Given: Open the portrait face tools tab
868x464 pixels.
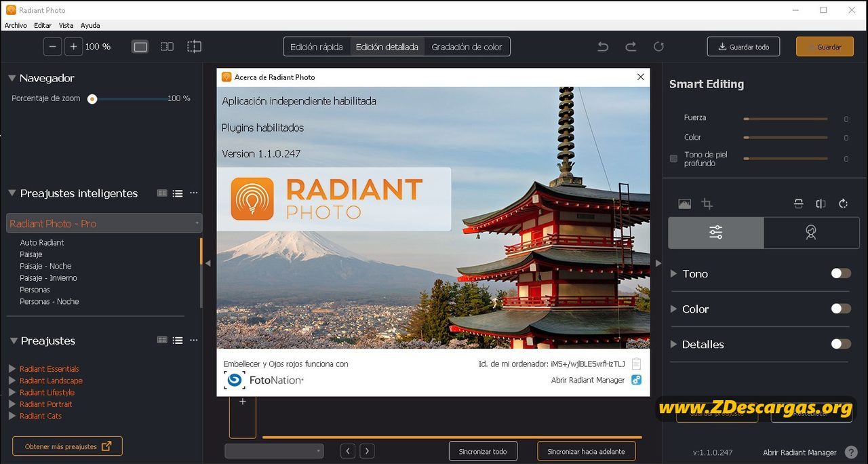Looking at the screenshot, I should coord(811,233).
